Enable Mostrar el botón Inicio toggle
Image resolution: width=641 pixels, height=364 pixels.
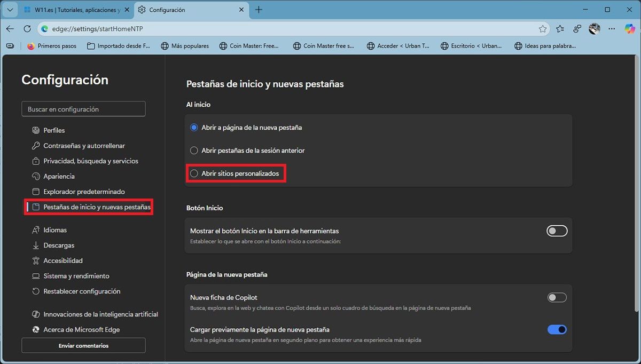557,231
